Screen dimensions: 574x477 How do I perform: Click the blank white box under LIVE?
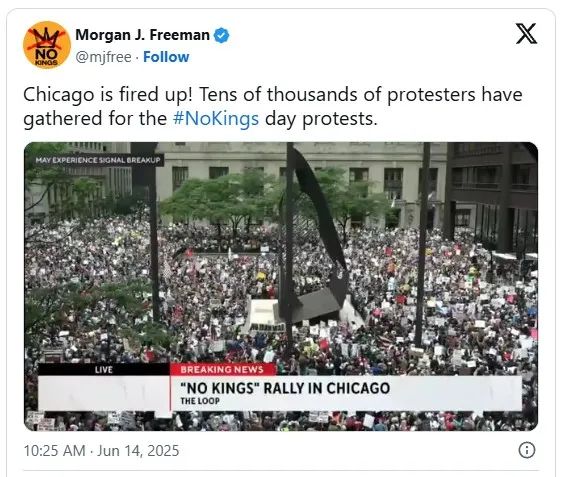pyautogui.click(x=104, y=393)
